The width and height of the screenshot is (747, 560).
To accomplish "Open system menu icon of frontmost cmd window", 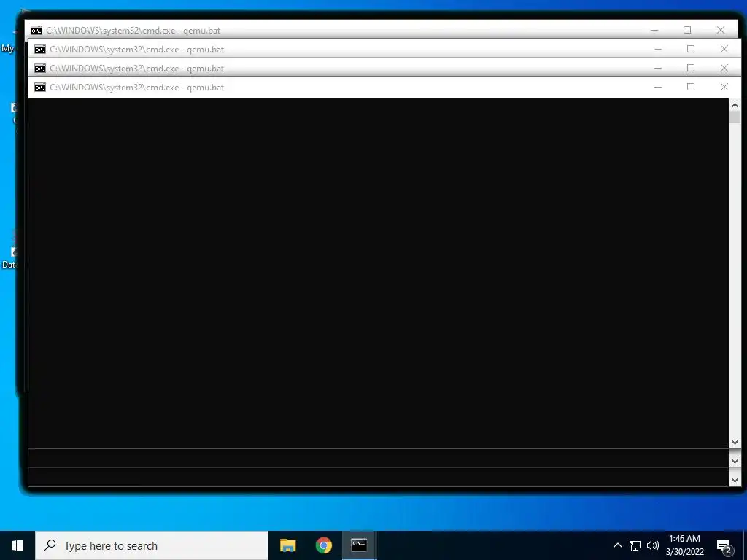I will (40, 87).
